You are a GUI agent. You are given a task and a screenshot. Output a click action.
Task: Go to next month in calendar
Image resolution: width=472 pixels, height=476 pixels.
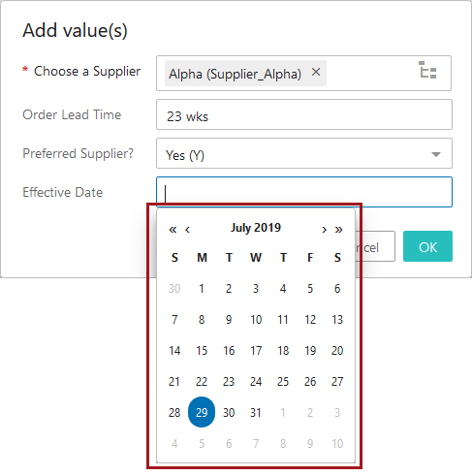(x=324, y=230)
